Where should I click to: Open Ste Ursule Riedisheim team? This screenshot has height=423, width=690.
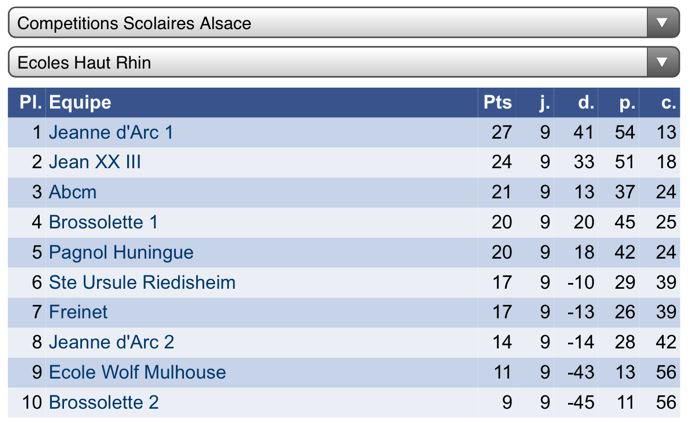pos(142,282)
